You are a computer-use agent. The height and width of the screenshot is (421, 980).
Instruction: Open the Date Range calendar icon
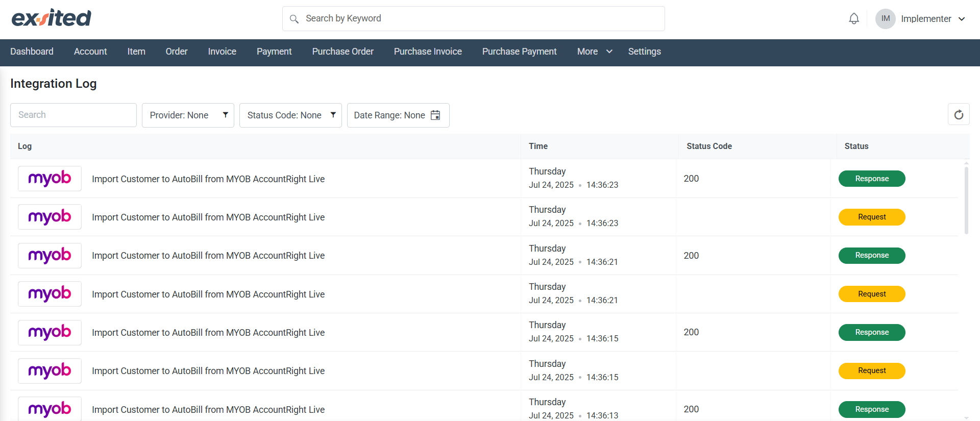[x=435, y=115]
